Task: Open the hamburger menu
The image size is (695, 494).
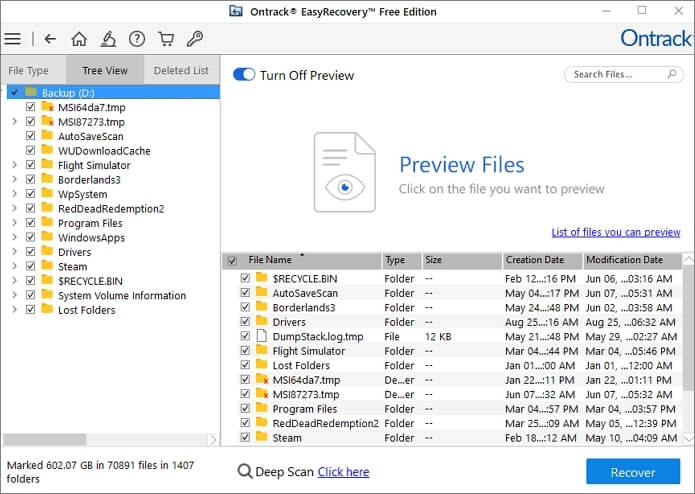Action: coord(12,39)
